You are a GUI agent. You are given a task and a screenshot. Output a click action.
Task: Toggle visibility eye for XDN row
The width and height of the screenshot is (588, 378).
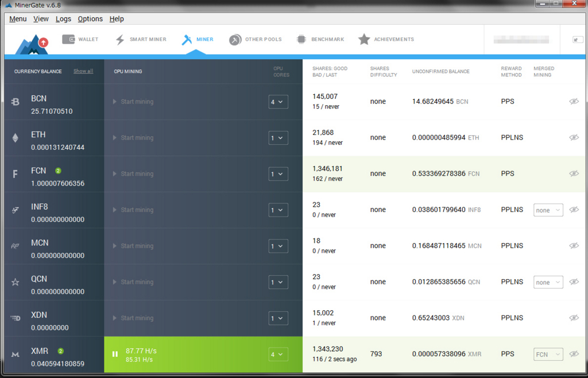coord(574,318)
